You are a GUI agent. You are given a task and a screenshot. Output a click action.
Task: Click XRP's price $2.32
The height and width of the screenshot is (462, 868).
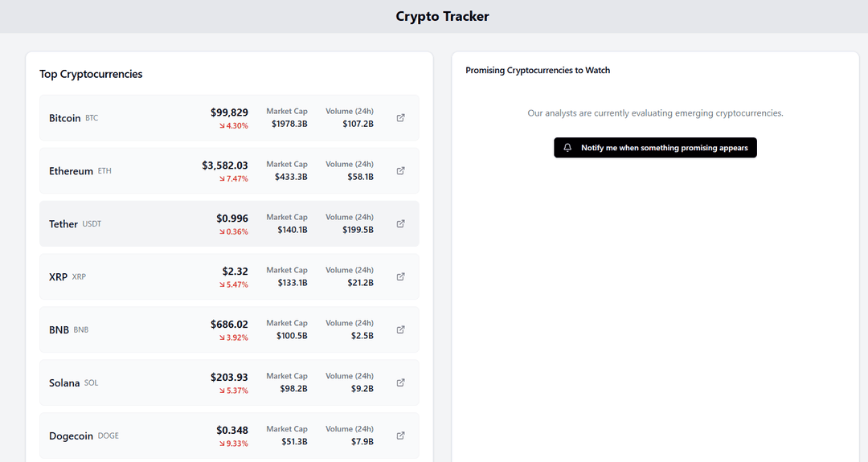tap(235, 271)
